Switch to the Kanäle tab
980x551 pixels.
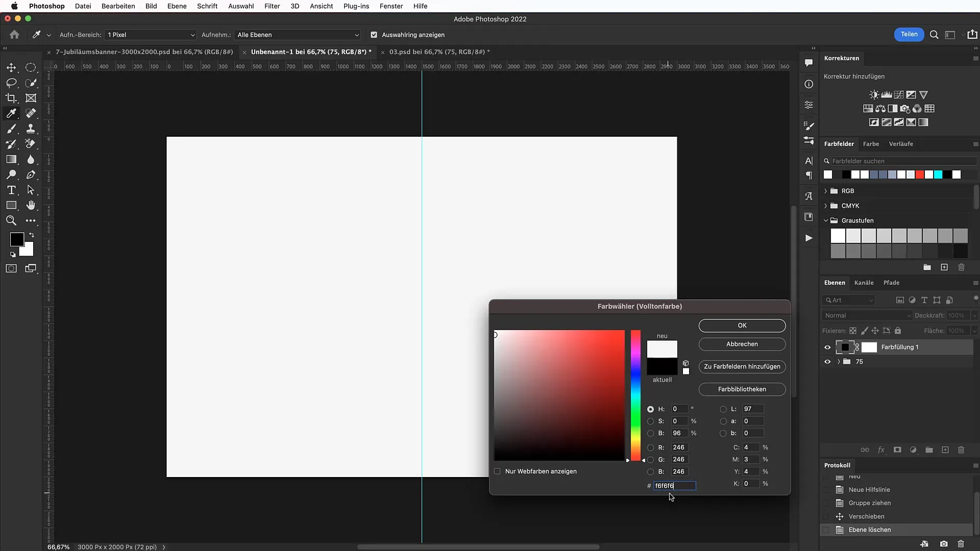864,283
